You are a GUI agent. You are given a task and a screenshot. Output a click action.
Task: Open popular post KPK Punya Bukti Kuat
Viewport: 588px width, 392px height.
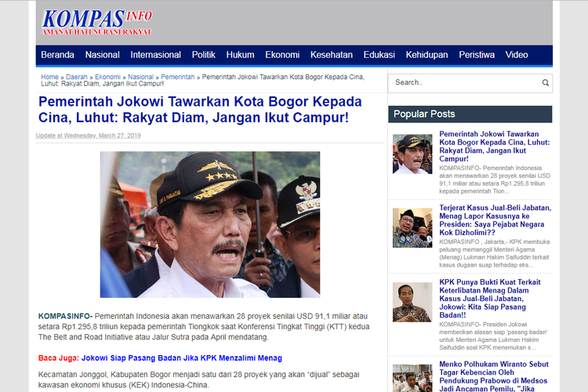[490, 299]
